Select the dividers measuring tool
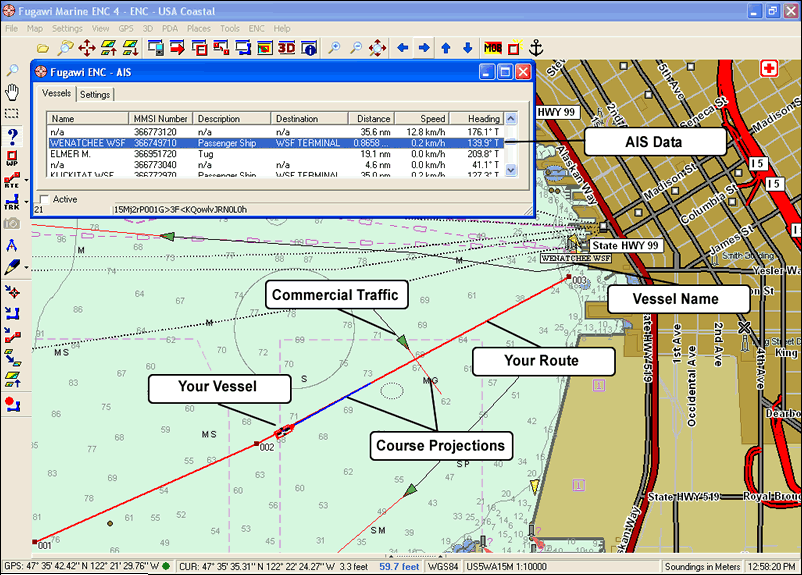Screen dimensions: 802x575 (x=13, y=245)
